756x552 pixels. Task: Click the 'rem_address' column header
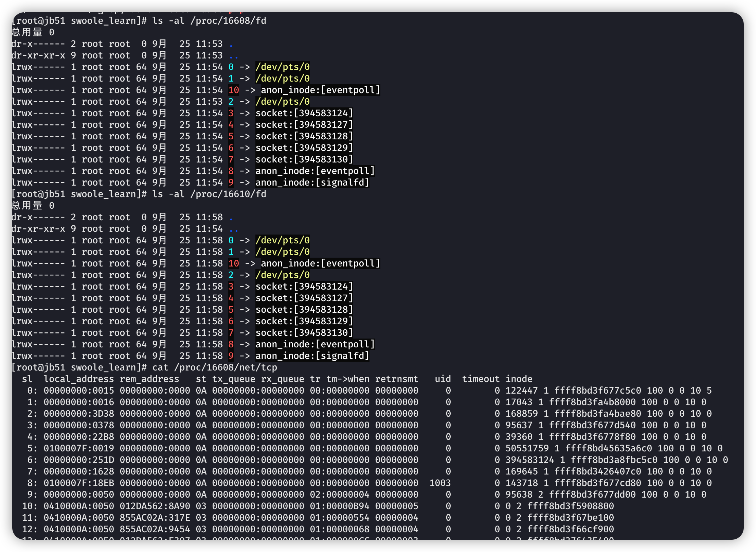[x=149, y=379]
